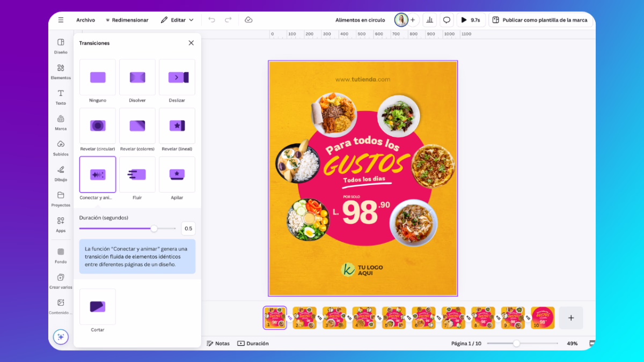Open the hamburger main menu

pyautogui.click(x=61, y=20)
